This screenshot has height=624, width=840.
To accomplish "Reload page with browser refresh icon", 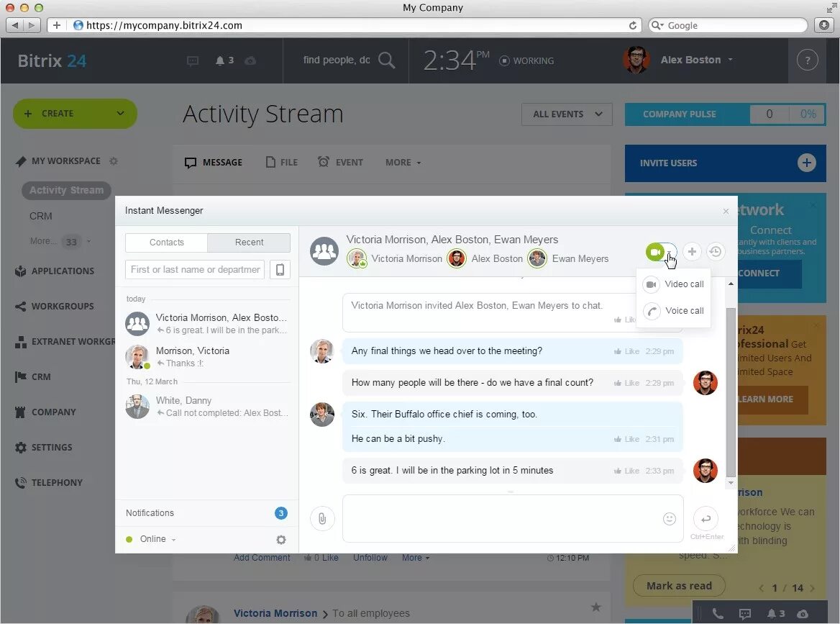I will (633, 25).
